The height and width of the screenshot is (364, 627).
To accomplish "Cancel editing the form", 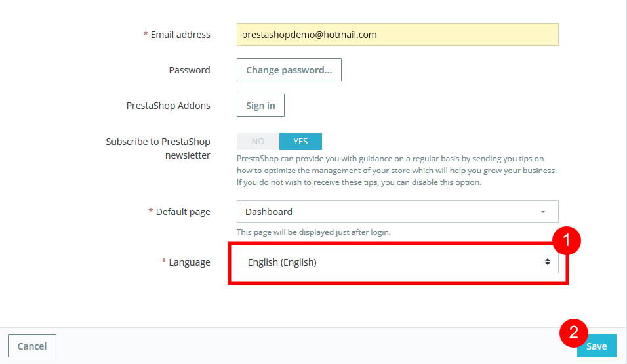I will [x=32, y=346].
